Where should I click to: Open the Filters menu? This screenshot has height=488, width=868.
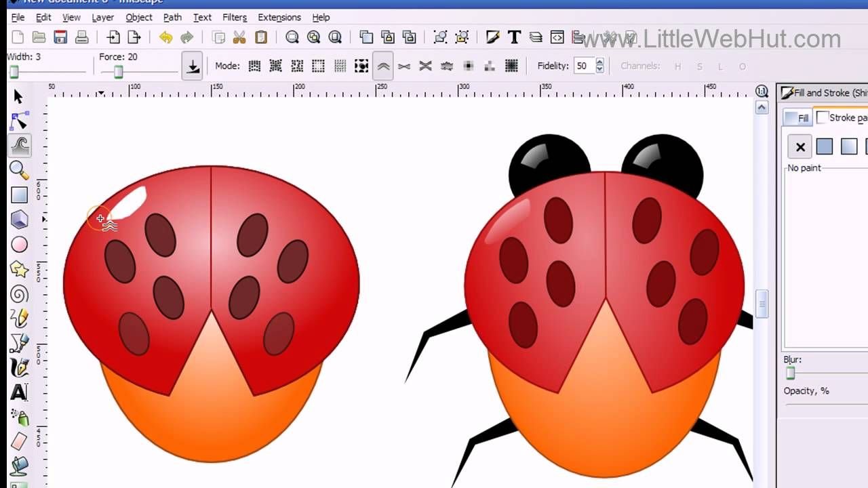click(x=235, y=17)
